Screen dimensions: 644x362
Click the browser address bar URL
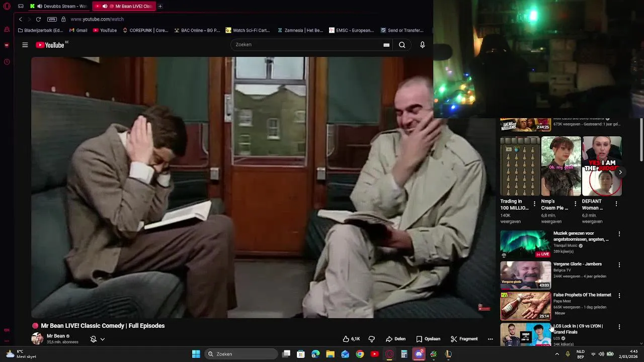pyautogui.click(x=97, y=19)
